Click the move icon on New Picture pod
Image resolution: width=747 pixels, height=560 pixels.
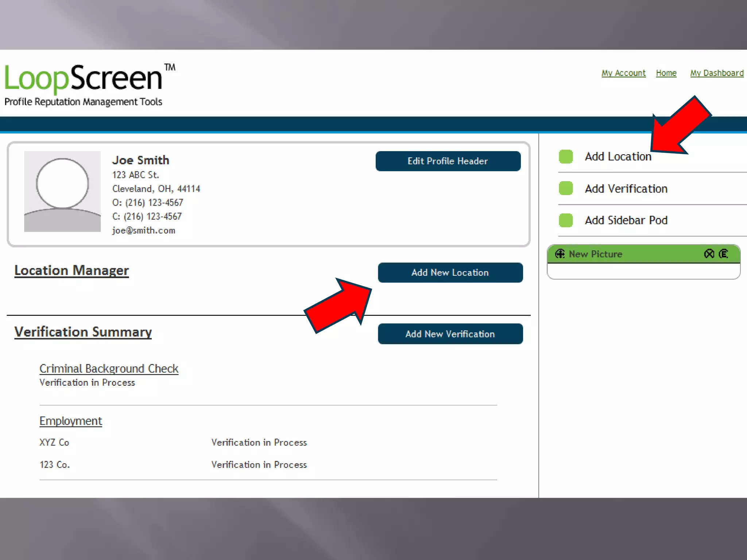pos(560,254)
